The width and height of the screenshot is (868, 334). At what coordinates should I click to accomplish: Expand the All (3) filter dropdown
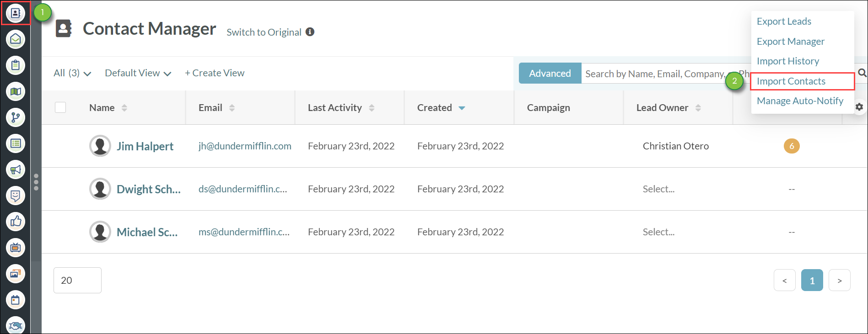[72, 73]
